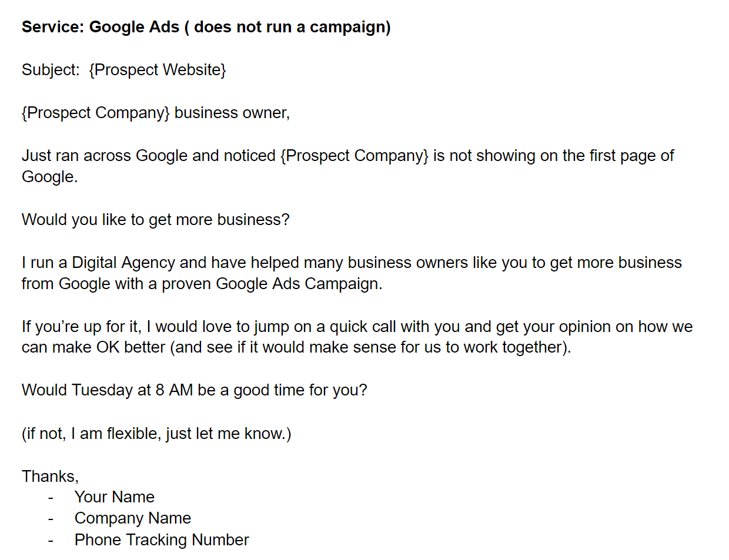Click {Prospect Company} in the Just ran across sentence
Viewport: 729px width, 560px height.
coord(355,156)
